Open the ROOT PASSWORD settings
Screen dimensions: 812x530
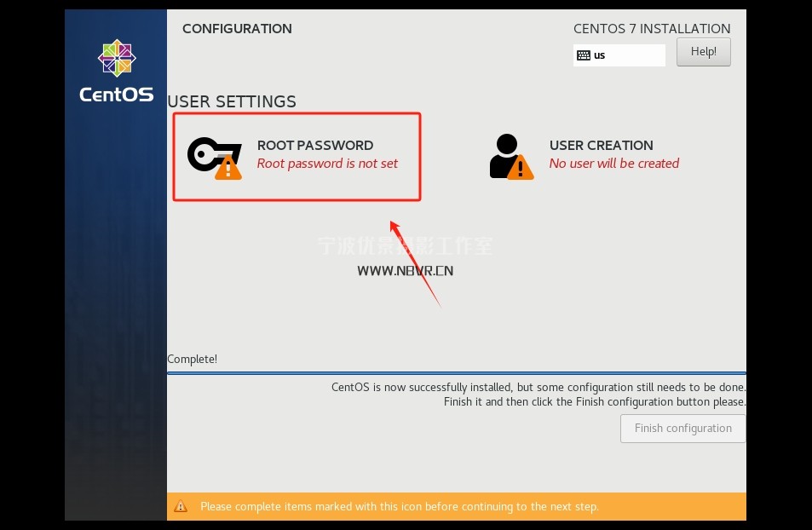(x=314, y=146)
